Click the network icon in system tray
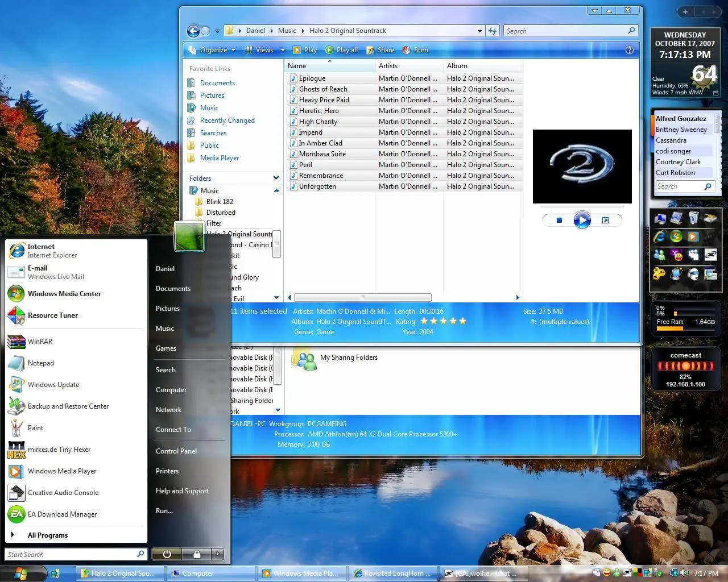 coord(674,573)
